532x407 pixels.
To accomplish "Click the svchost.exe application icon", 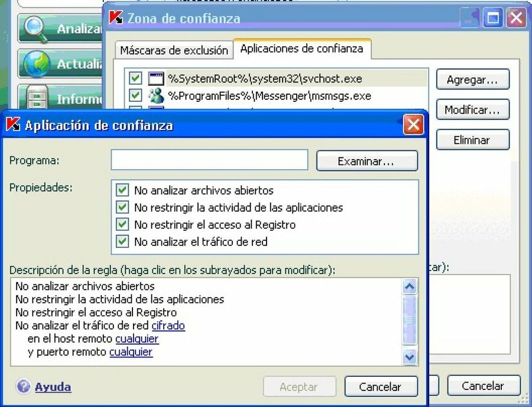I will point(155,78).
